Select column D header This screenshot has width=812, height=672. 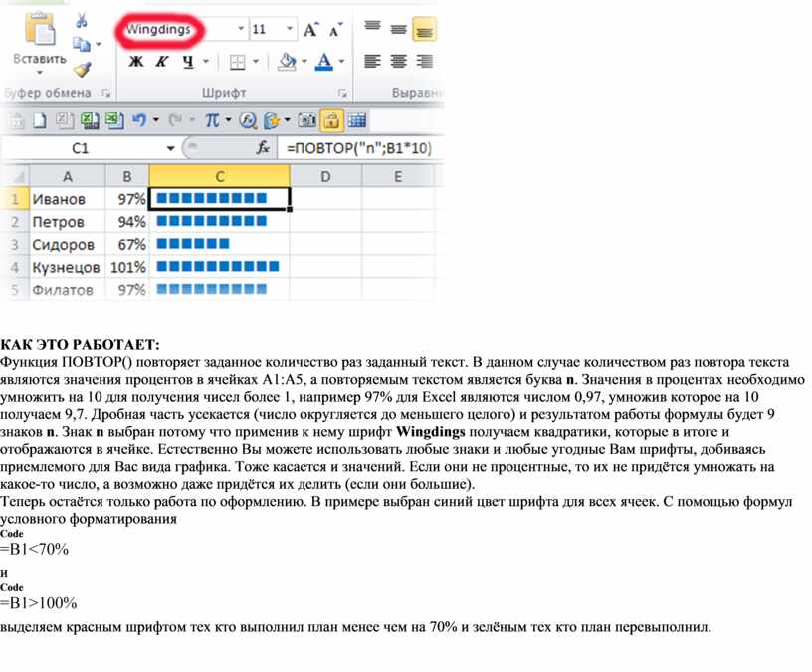(325, 176)
